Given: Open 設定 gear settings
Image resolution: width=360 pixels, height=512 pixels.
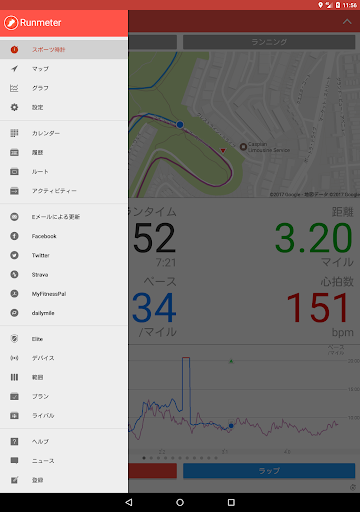Looking at the screenshot, I should point(64,107).
